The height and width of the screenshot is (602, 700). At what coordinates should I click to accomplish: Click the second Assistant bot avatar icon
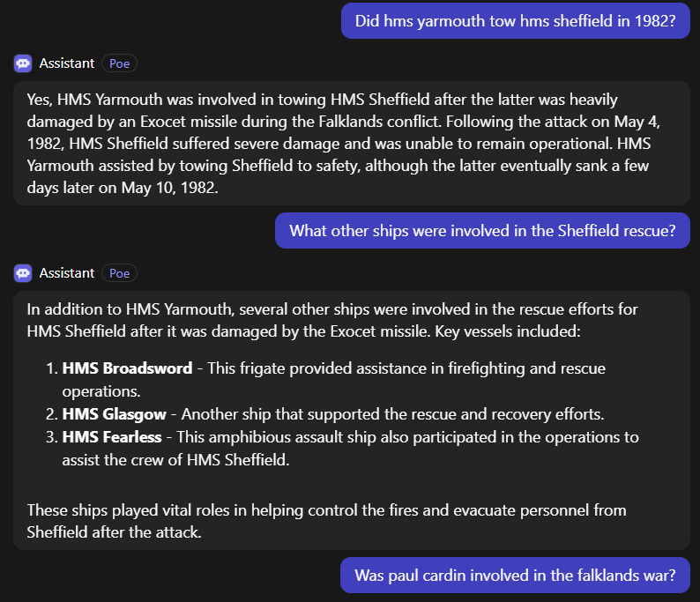(x=23, y=273)
